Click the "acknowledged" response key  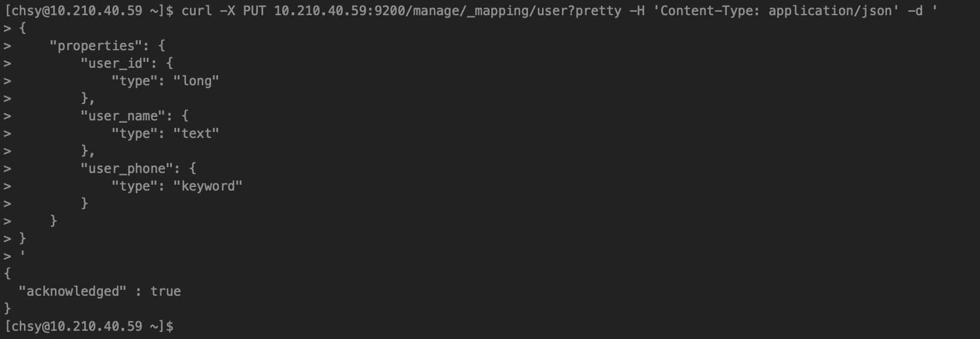73,291
